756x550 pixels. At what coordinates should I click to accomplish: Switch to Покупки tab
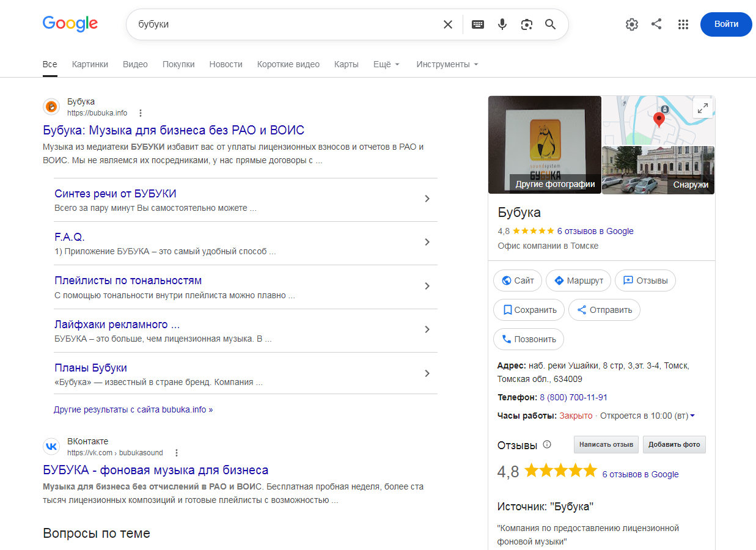[178, 64]
